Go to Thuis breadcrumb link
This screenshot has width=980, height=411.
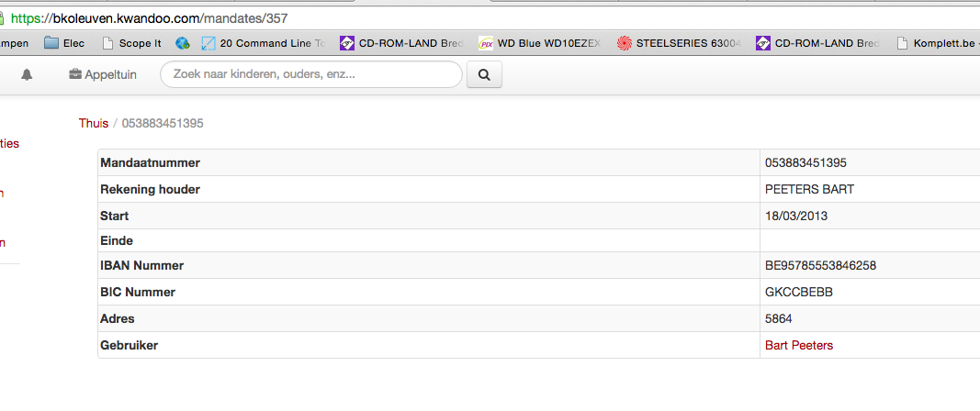coord(94,123)
